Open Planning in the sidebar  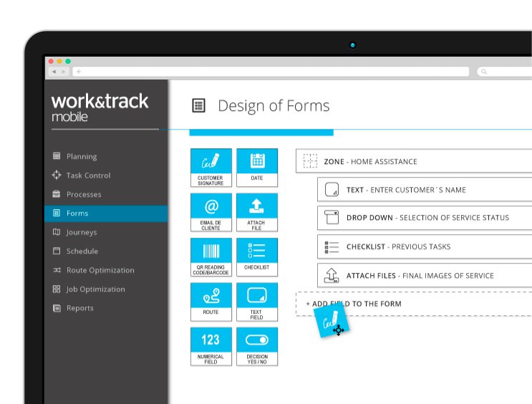point(106,156)
